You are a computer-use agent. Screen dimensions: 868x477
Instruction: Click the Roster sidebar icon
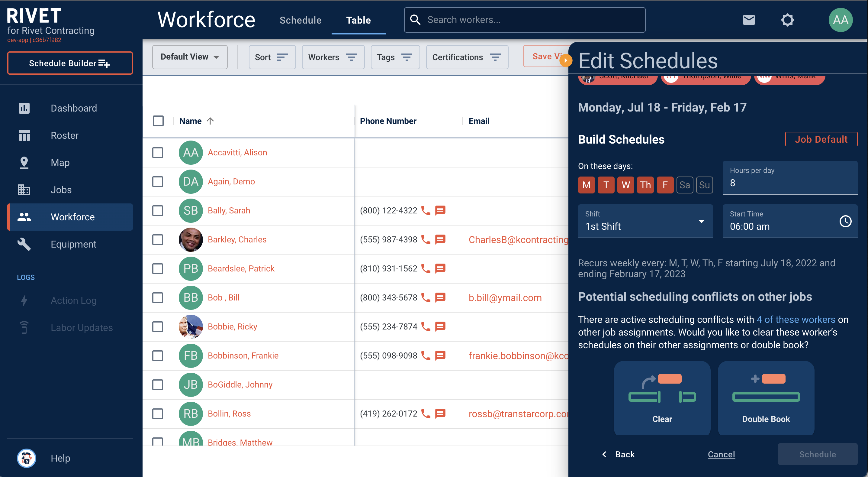(x=24, y=135)
